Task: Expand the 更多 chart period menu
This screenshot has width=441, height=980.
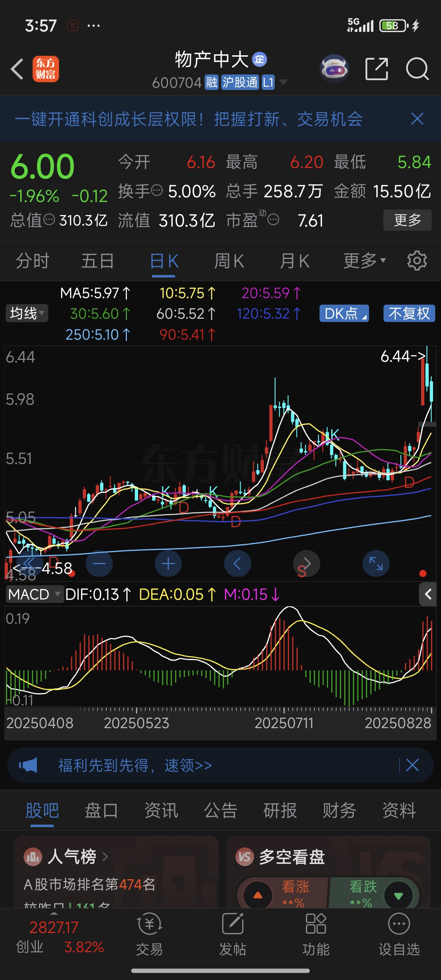Action: click(x=365, y=261)
